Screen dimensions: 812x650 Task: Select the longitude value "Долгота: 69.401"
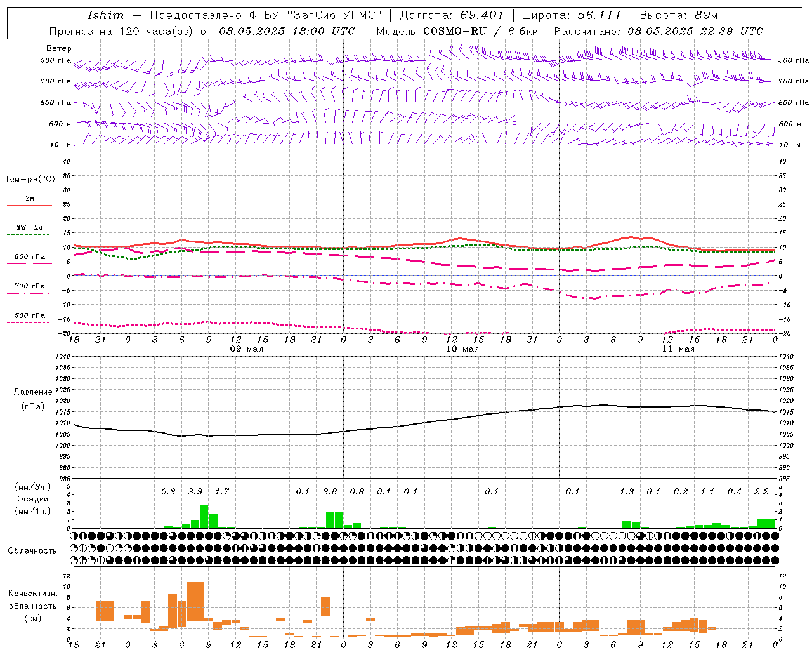pyautogui.click(x=452, y=15)
